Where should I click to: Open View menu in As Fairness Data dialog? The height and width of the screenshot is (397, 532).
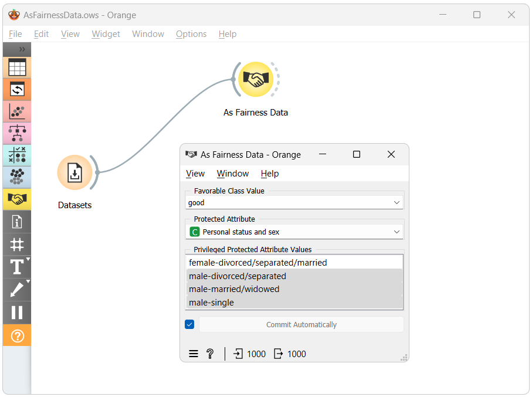195,174
